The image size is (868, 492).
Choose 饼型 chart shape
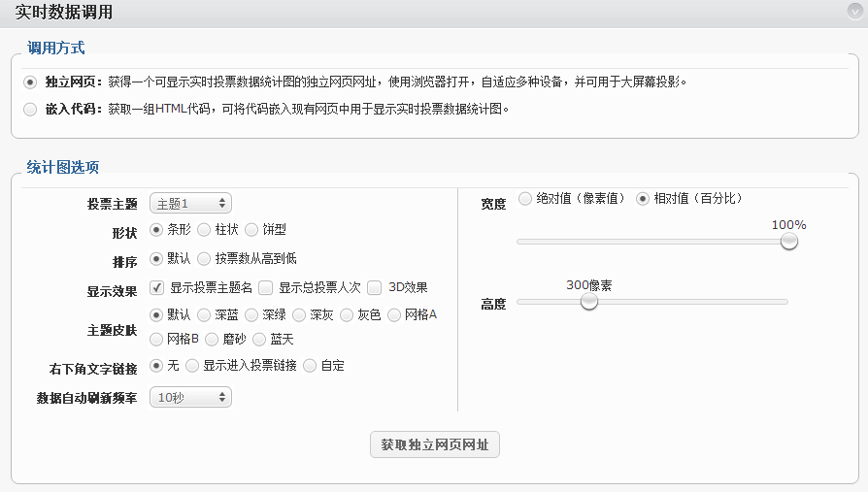[252, 230]
